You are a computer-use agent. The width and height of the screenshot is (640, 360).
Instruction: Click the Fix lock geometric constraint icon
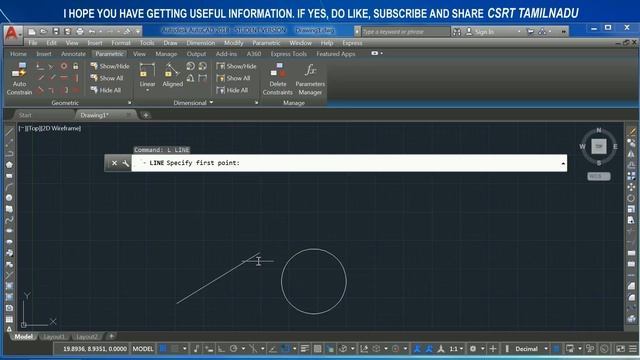point(76,66)
